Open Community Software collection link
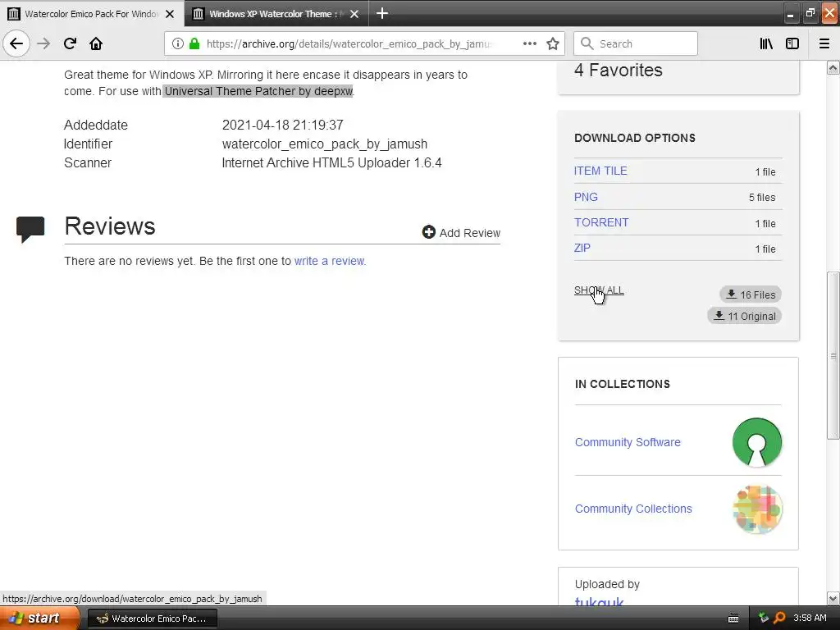This screenshot has height=630, width=840. point(628,442)
